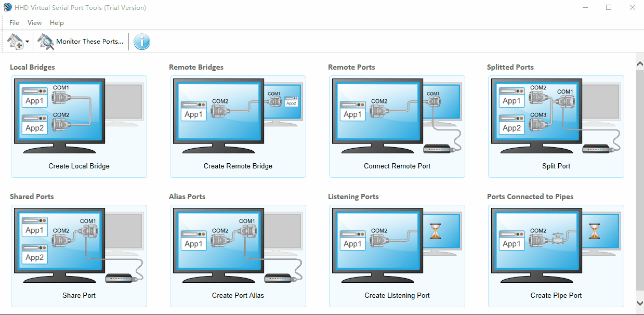Expand the dropdown arrow beside add-port icon
Viewport: 644px width, 315px height.
(27, 42)
